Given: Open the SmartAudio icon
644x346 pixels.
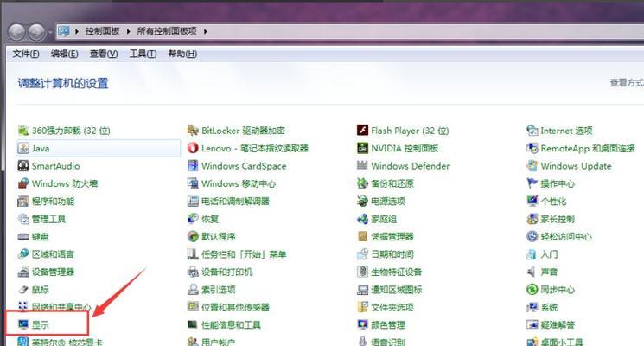Looking at the screenshot, I should point(23,166).
